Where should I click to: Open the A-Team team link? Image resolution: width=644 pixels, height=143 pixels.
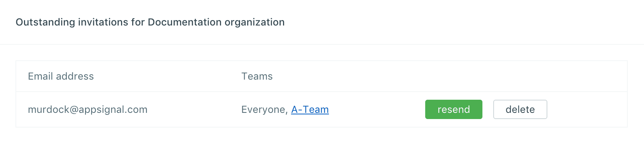(x=310, y=110)
